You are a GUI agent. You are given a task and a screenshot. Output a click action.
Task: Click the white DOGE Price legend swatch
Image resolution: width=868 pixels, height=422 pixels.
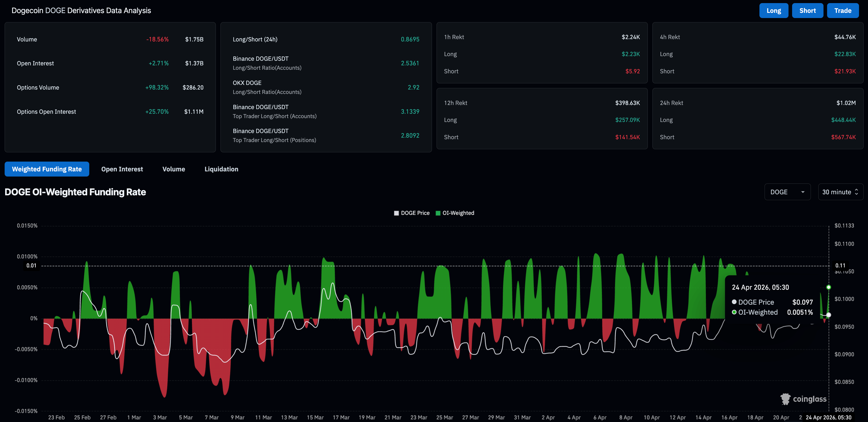(396, 213)
